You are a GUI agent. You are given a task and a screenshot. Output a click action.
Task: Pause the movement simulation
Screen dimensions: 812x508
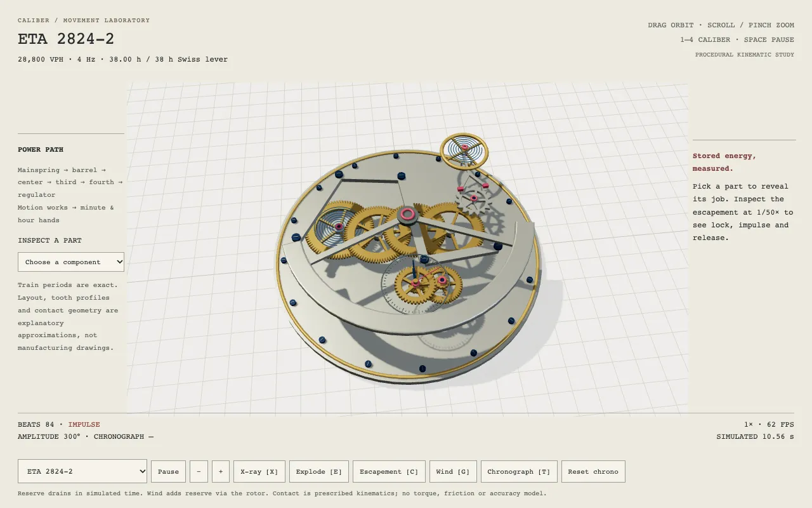[168, 471]
